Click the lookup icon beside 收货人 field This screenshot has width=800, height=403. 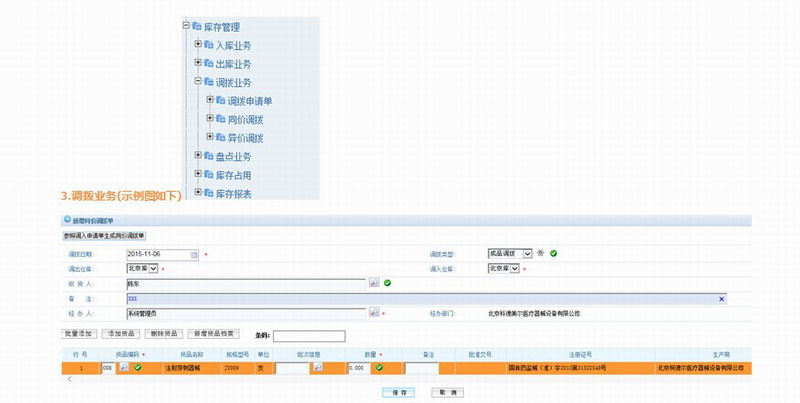[x=374, y=283]
